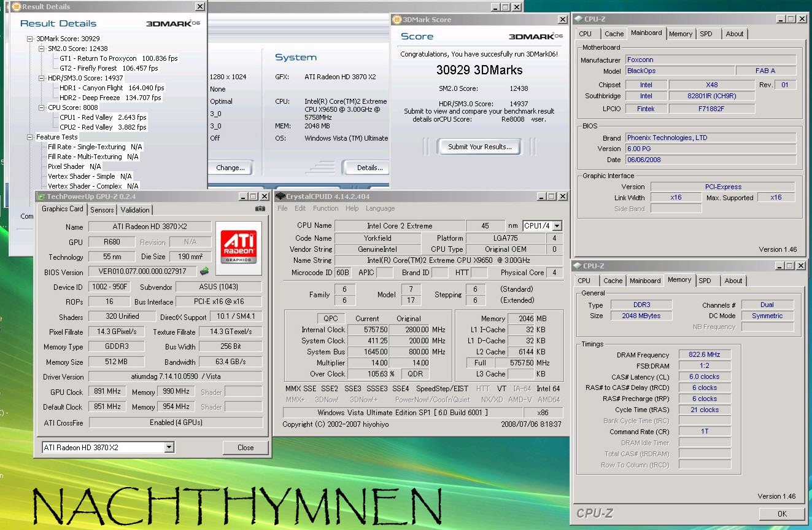Click the Yorkfield code name field
The height and width of the screenshot is (530, 812).
(378, 238)
